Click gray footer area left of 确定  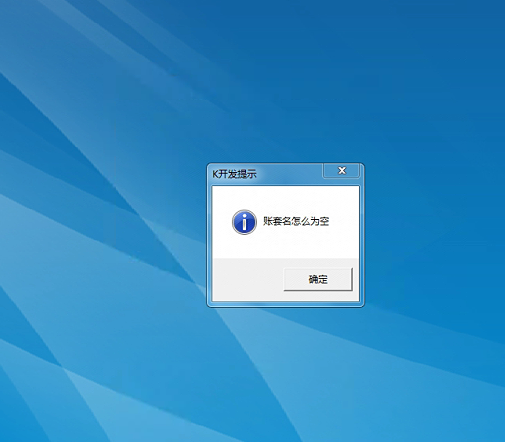(x=247, y=279)
